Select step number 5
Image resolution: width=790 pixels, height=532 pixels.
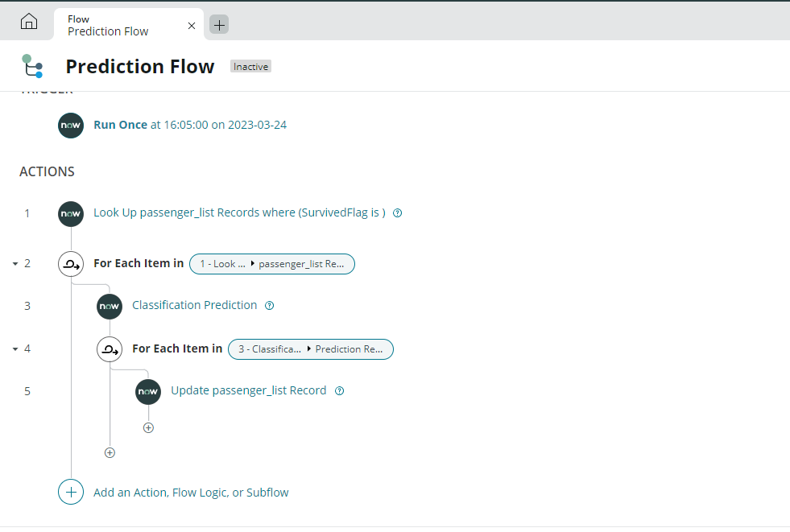[x=27, y=392]
